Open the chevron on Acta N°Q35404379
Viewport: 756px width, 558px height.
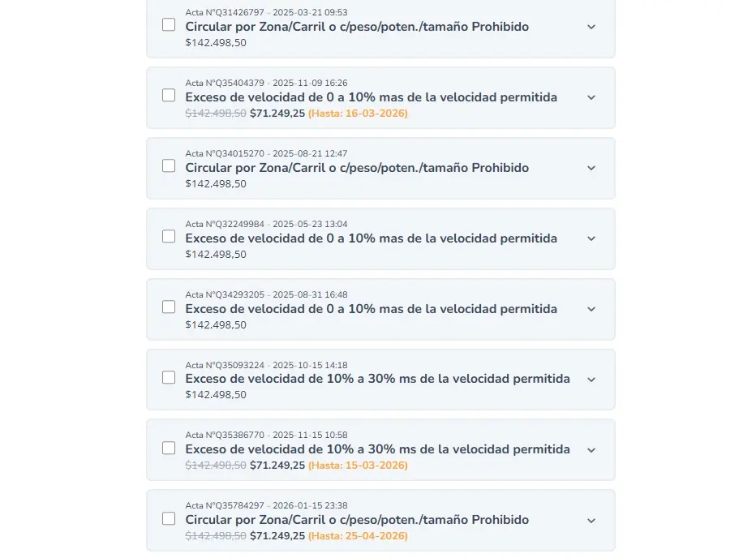tap(591, 97)
